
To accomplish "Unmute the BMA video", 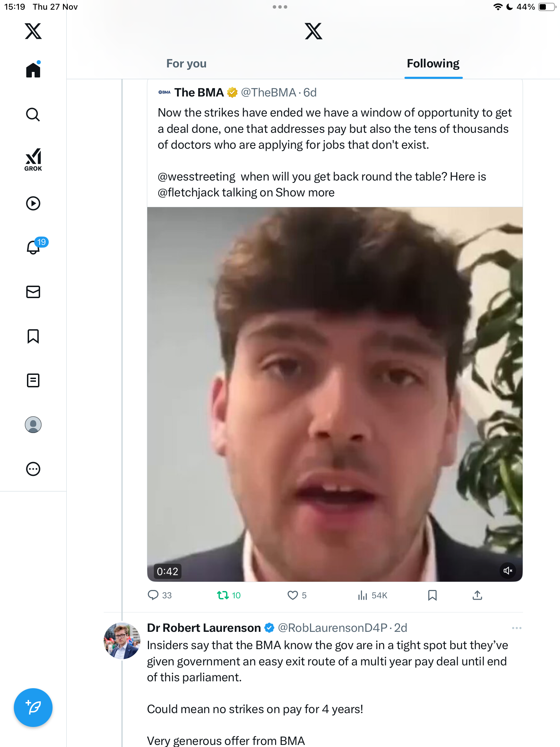I will pos(508,571).
